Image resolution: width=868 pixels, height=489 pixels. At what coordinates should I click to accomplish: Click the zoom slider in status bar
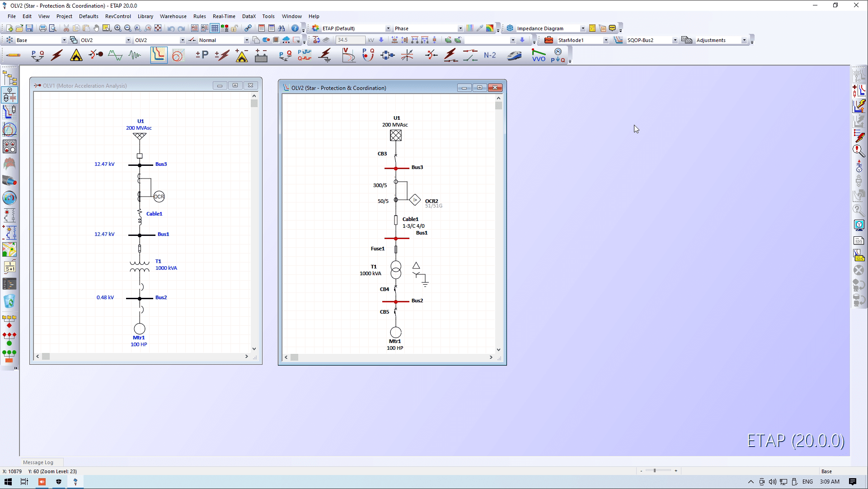(655, 470)
